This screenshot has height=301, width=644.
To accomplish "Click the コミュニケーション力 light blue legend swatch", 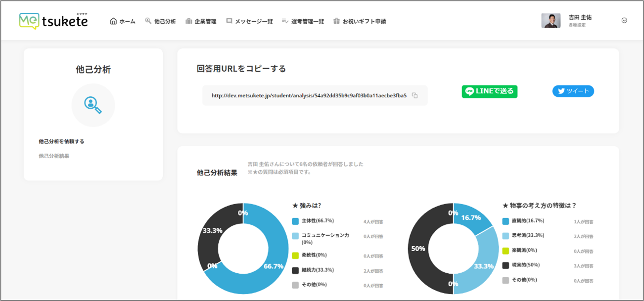I will (x=295, y=236).
